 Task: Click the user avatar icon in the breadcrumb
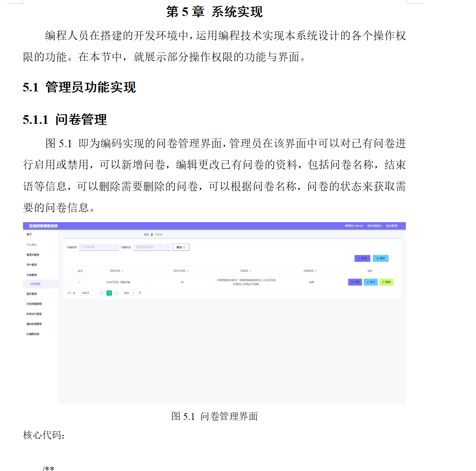tap(151, 234)
